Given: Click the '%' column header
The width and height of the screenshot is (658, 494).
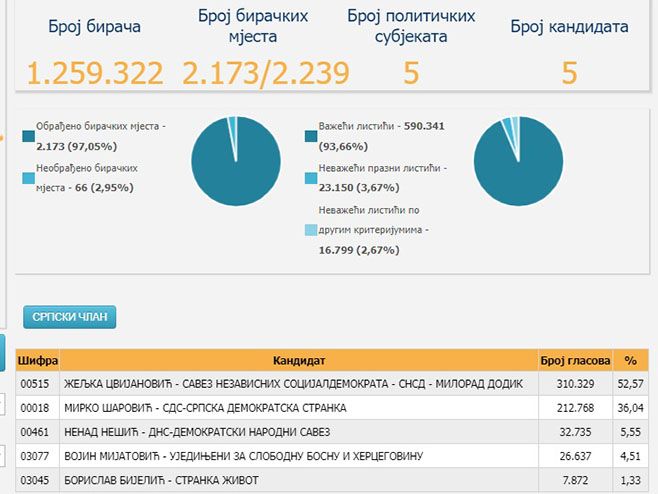Looking at the screenshot, I should 630,360.
